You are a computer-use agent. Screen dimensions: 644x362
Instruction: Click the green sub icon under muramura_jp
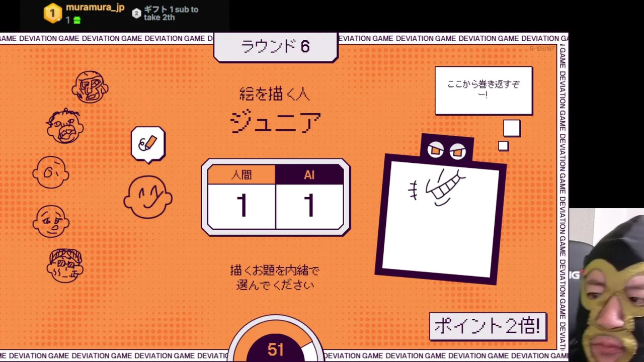tap(76, 20)
